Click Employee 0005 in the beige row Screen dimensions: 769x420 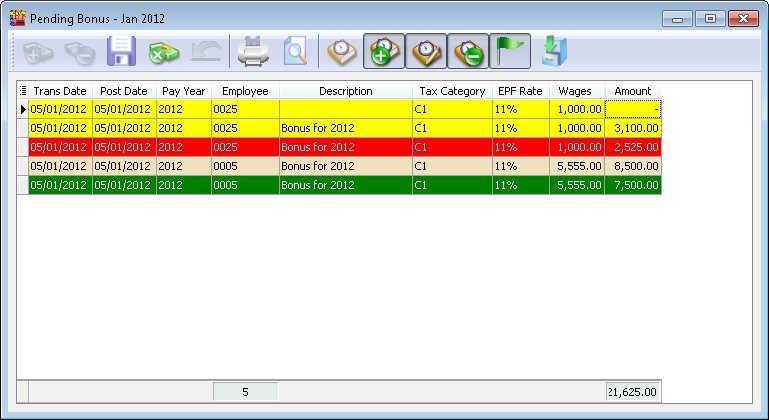point(245,166)
